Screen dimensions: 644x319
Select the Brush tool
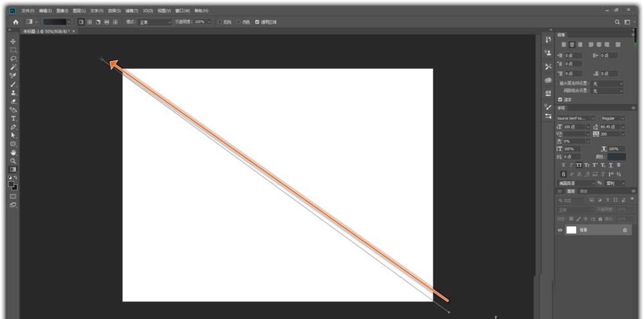pyautogui.click(x=13, y=84)
